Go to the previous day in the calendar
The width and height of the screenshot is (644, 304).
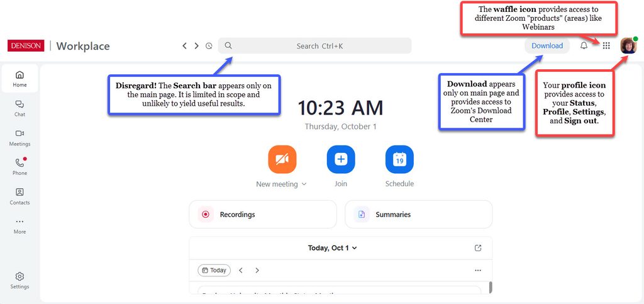[x=241, y=270]
